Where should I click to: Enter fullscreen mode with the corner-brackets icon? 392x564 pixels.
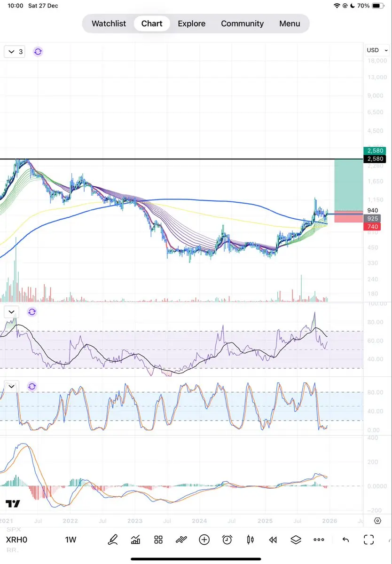click(368, 540)
